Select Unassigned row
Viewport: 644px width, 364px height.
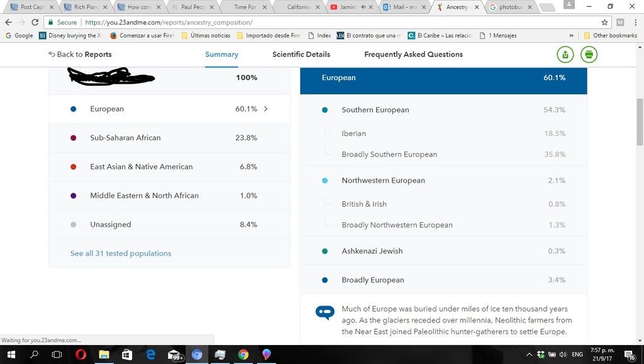(169, 225)
